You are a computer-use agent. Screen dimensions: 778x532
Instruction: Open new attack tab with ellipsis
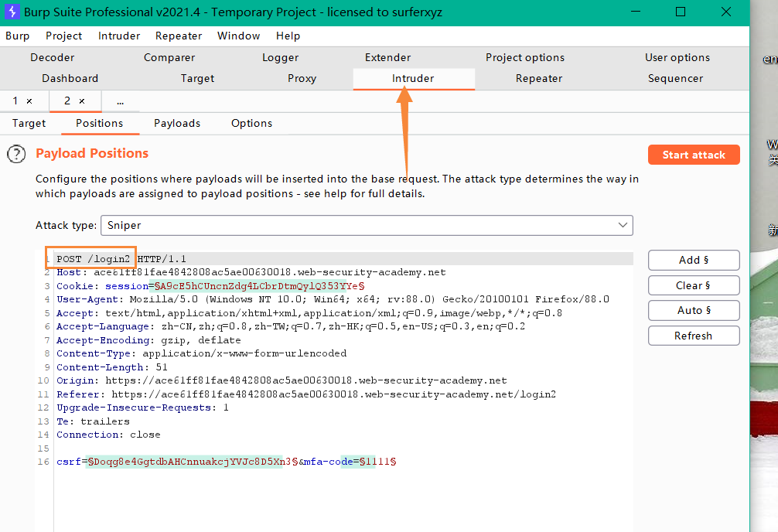tap(121, 102)
